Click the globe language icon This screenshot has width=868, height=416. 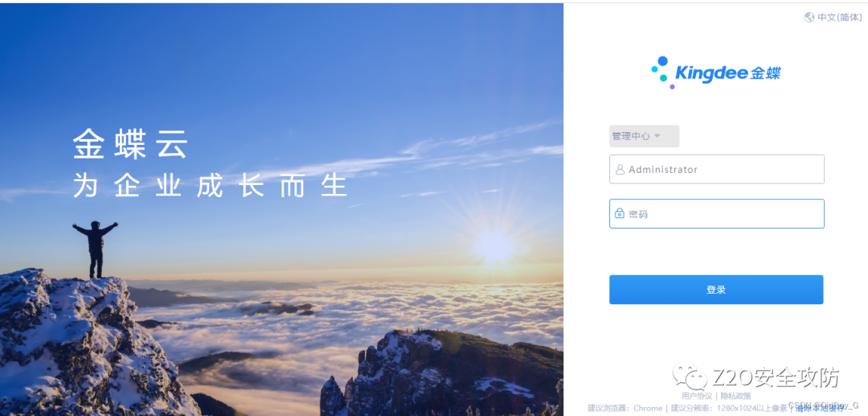point(809,17)
